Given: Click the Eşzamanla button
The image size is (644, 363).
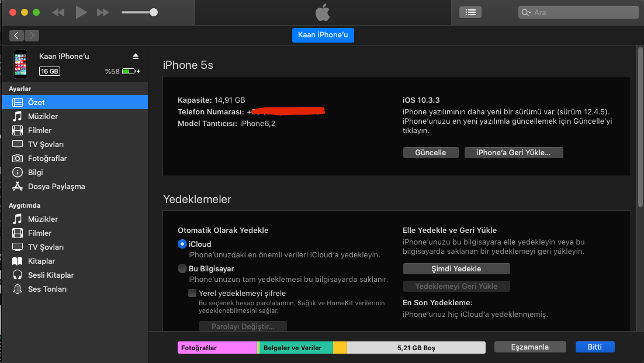Looking at the screenshot, I should point(530,347).
